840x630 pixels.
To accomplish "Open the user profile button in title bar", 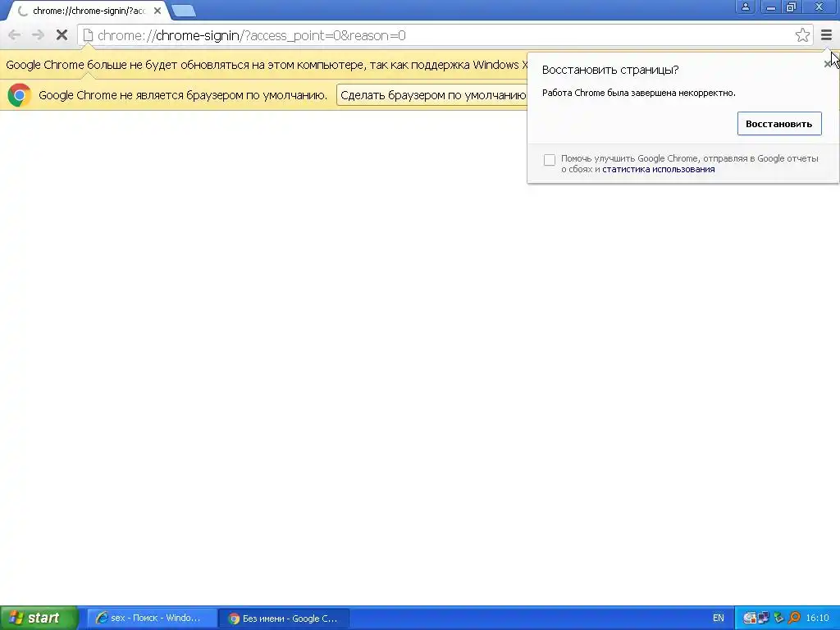I will point(745,7).
